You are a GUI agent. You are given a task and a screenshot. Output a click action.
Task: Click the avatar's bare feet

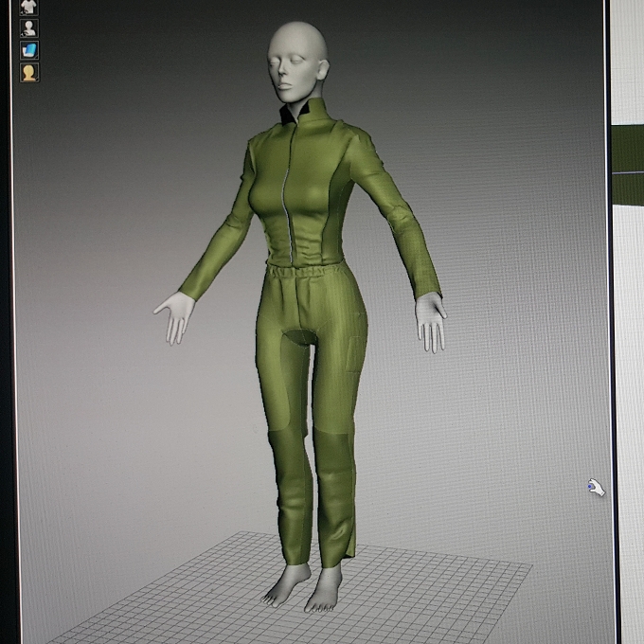coord(304,587)
